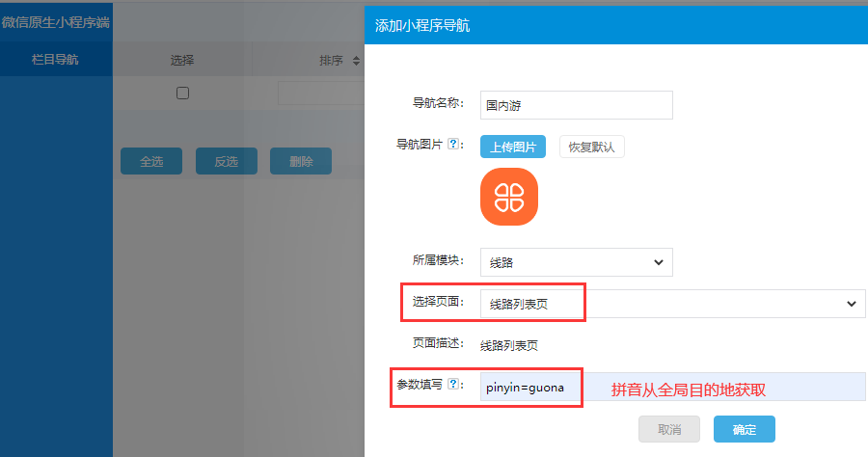
Task: Open the 所属模块 dropdown showing 线路
Action: [576, 262]
